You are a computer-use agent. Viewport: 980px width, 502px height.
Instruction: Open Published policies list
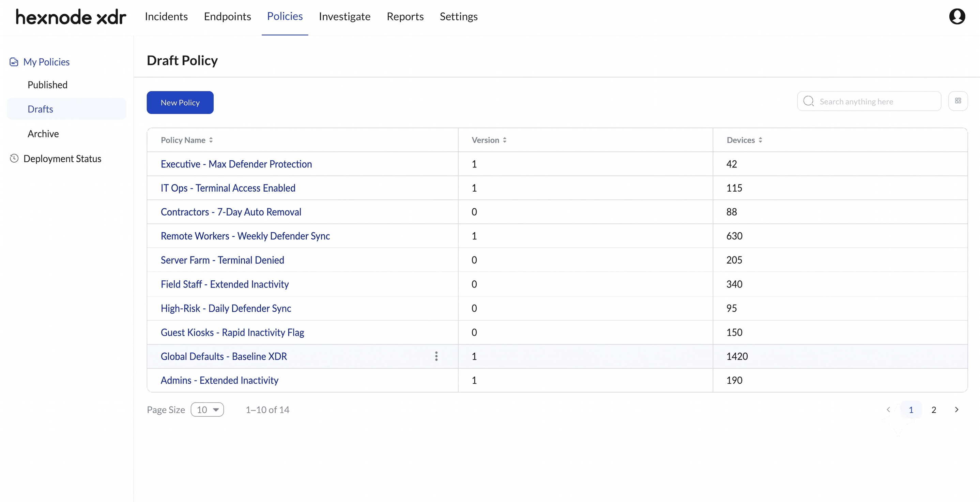48,85
